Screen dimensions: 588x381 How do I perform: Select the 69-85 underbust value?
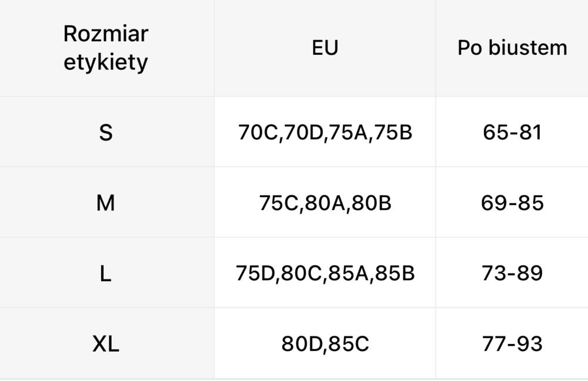(512, 202)
